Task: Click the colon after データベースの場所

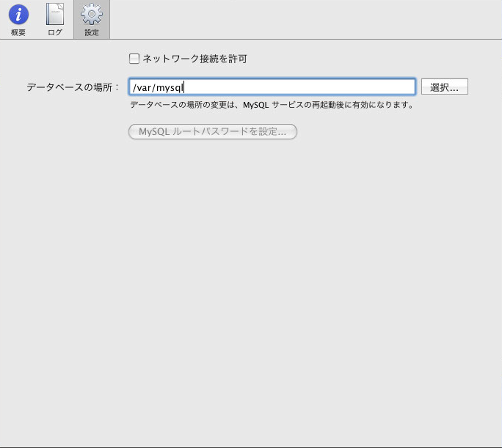Action: point(117,87)
